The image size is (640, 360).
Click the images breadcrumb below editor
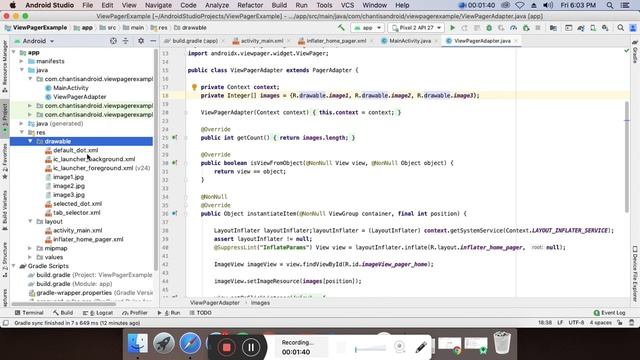click(260, 303)
